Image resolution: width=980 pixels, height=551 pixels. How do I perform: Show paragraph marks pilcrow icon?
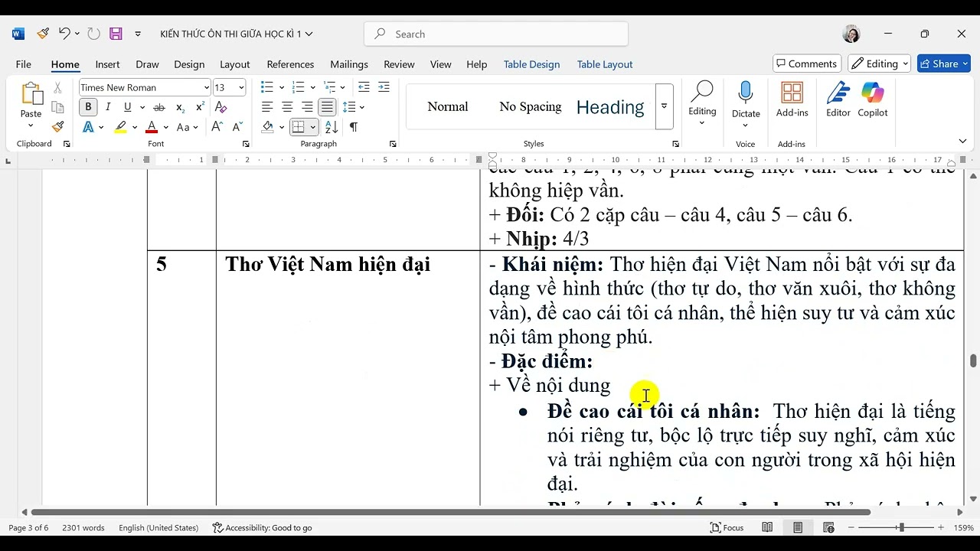[x=353, y=127]
